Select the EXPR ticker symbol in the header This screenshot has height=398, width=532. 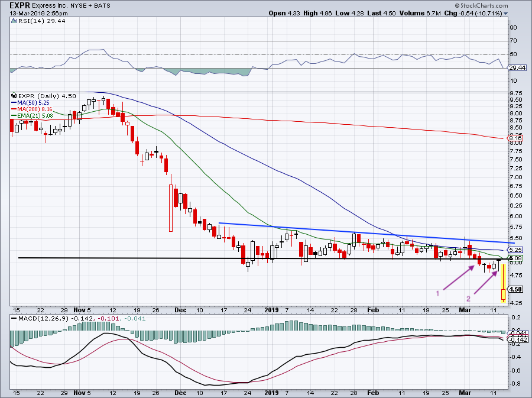point(20,5)
